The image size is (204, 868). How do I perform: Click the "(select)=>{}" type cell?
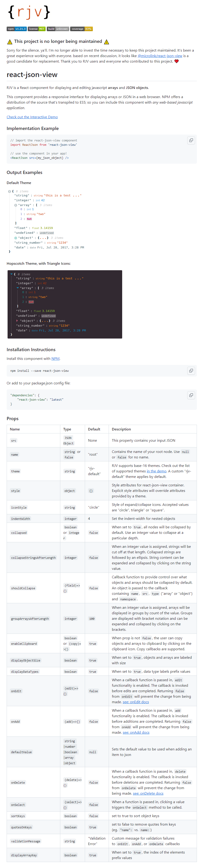coord(73,805)
